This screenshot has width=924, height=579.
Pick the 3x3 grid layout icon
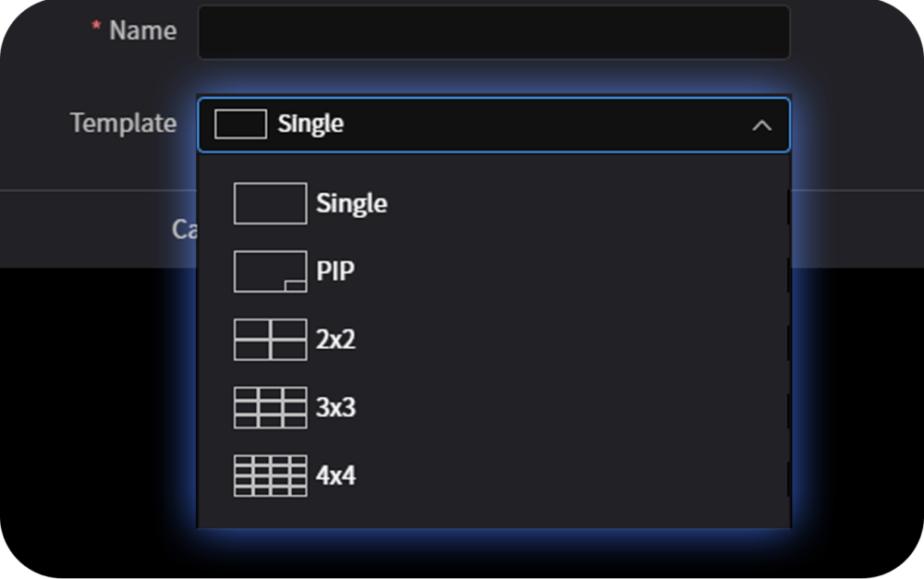coord(270,407)
